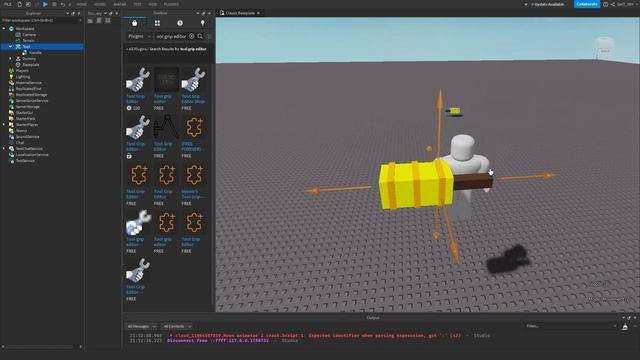
Task: Click the Filter workspace search field
Action: coord(42,20)
